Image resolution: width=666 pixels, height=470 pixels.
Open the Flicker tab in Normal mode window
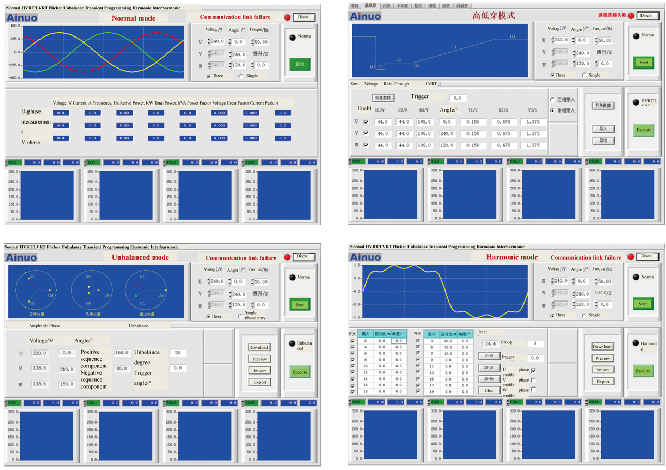pos(53,8)
